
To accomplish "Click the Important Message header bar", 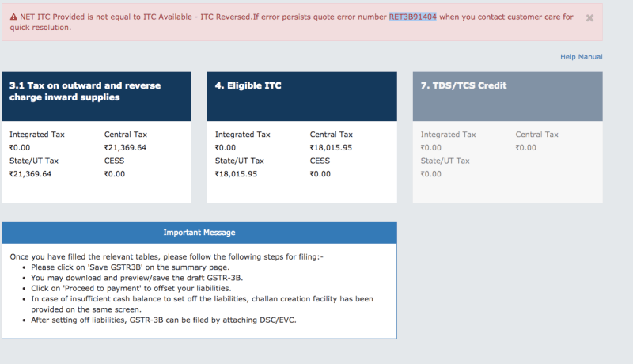I will (199, 233).
